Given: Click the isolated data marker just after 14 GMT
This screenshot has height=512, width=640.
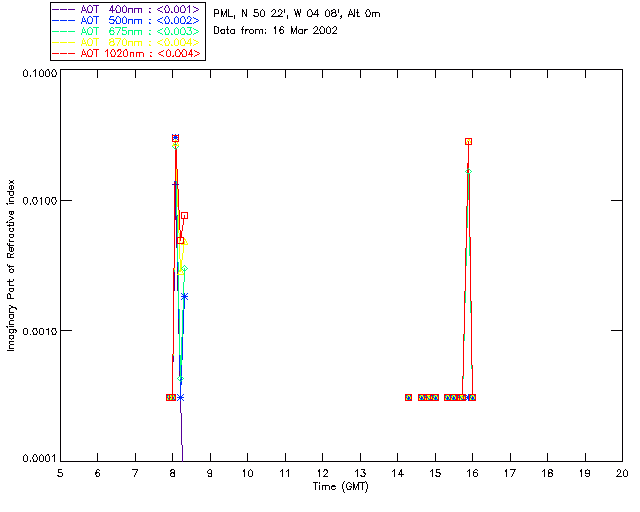Looking at the screenshot, I should (x=409, y=397).
